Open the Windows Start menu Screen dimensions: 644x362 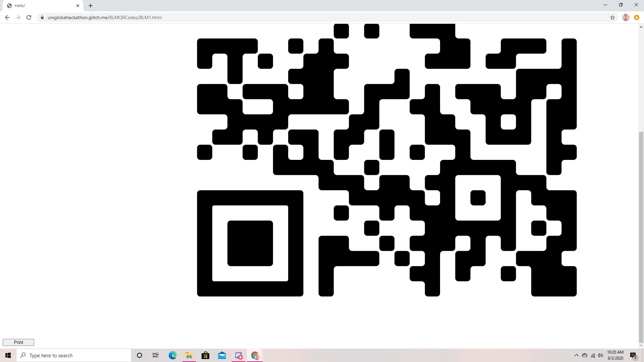coord(8,355)
